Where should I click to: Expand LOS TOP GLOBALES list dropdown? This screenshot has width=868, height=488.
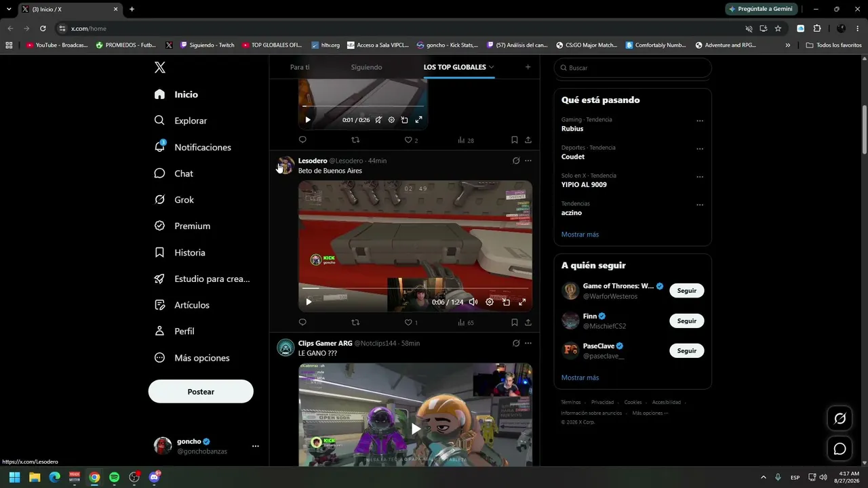pyautogui.click(x=491, y=67)
